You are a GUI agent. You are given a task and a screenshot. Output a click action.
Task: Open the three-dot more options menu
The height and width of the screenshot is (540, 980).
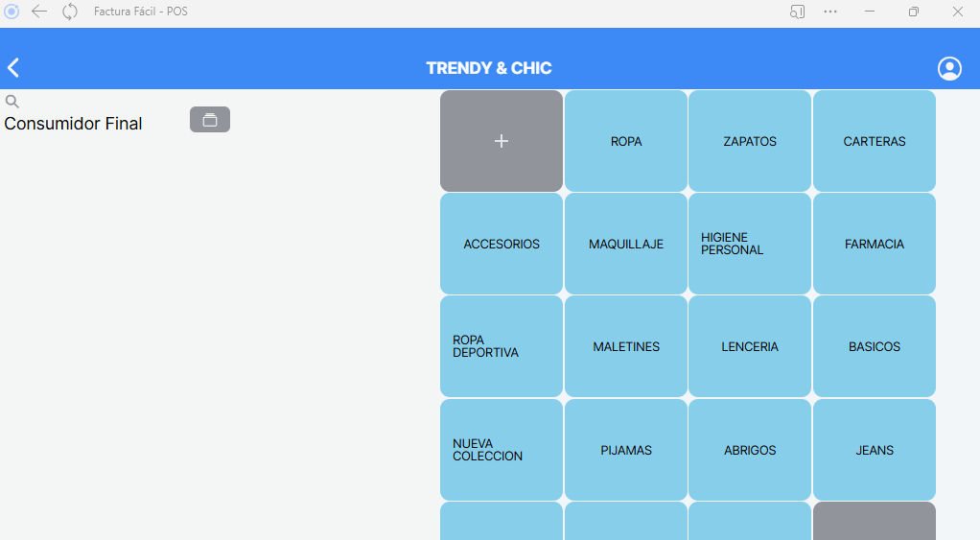830,12
